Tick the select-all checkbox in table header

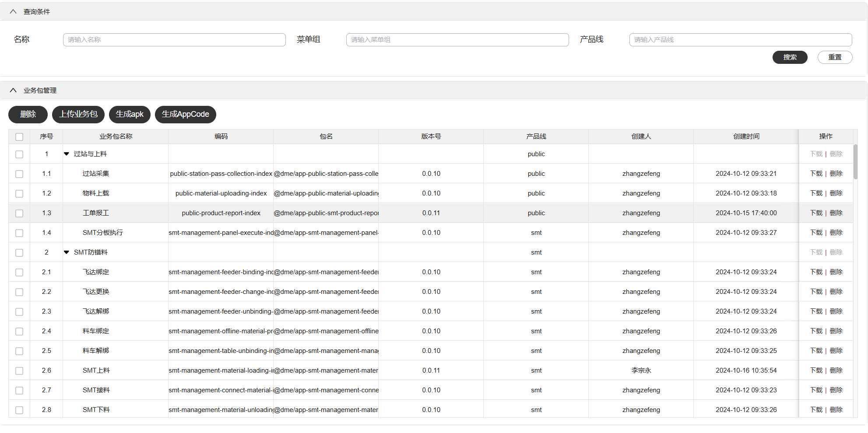(x=19, y=137)
